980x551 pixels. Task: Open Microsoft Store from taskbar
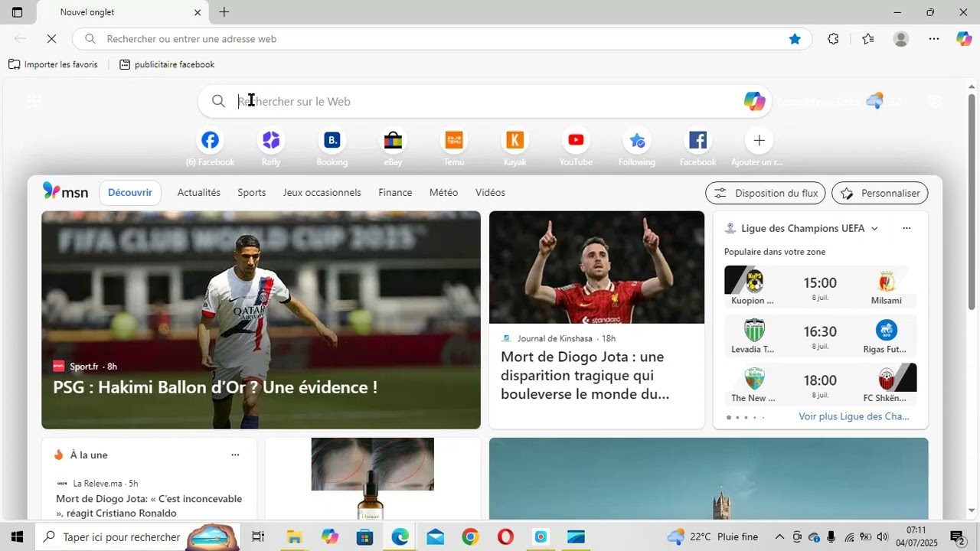pos(364,536)
